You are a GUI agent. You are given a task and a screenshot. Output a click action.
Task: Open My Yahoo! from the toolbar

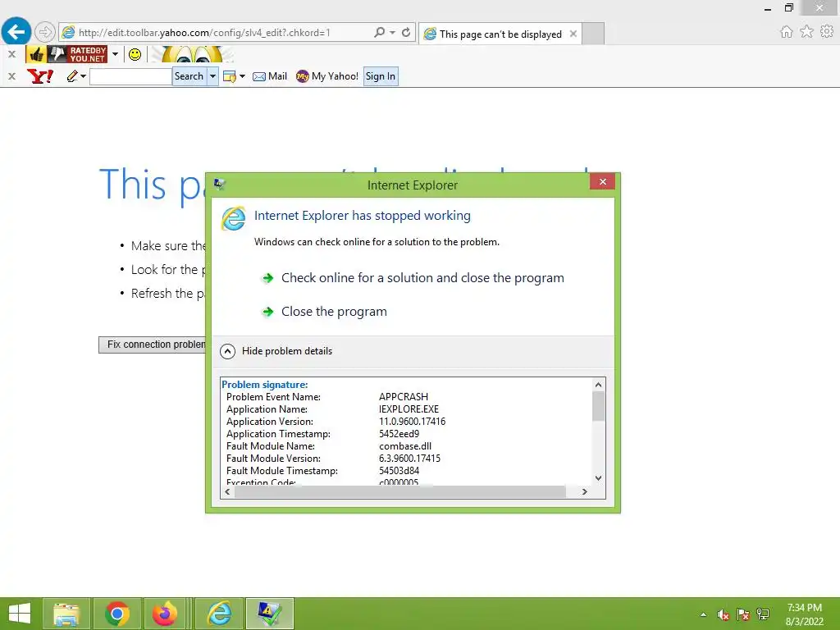pyautogui.click(x=327, y=76)
